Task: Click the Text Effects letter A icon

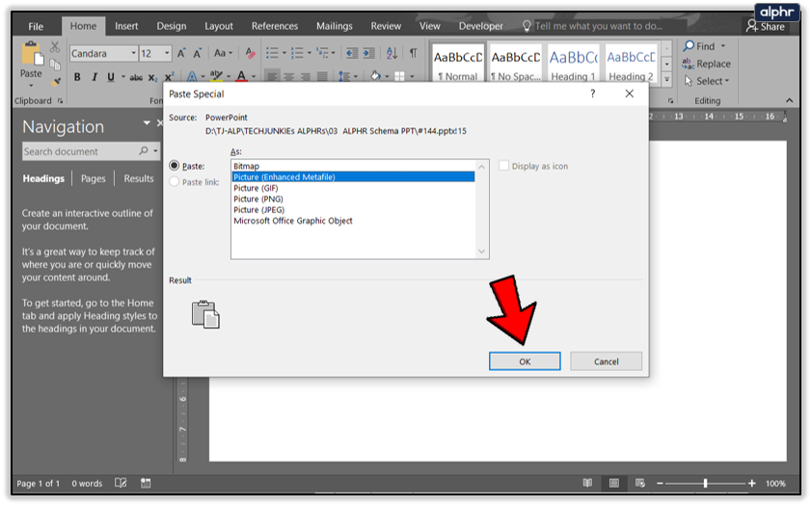Action: coord(192,76)
